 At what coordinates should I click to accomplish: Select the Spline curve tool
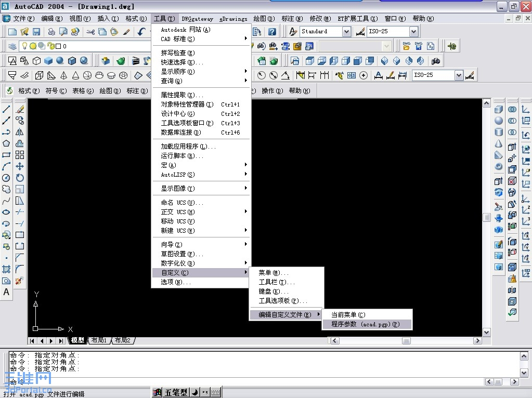click(6, 201)
